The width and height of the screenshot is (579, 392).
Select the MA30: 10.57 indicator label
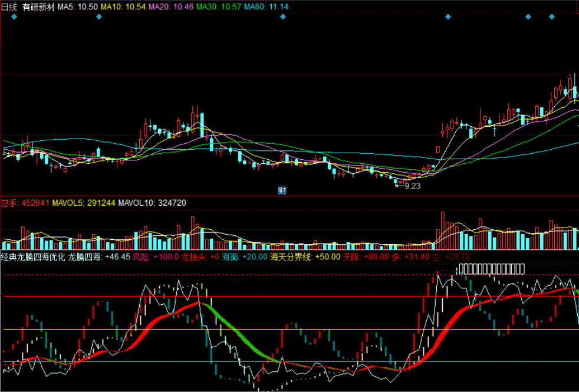coord(219,6)
